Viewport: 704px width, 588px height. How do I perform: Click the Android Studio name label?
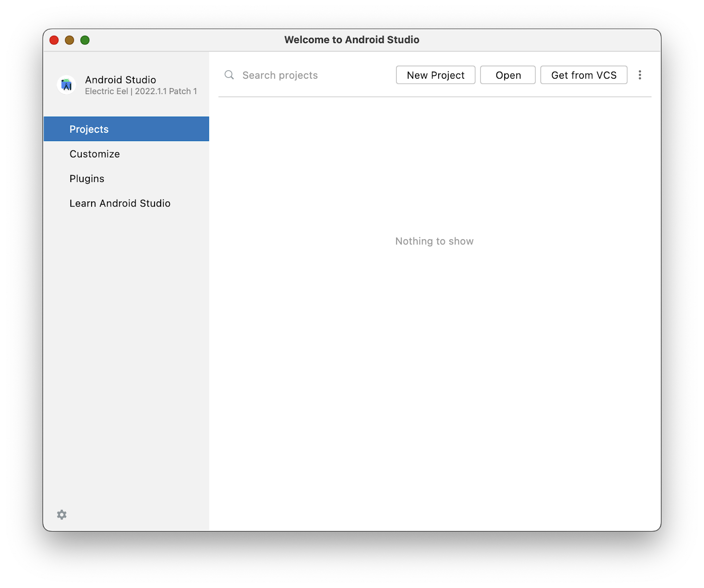click(x=121, y=80)
